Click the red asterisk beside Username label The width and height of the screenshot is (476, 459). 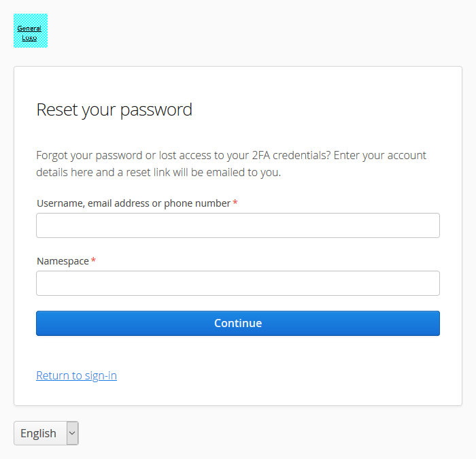point(235,203)
